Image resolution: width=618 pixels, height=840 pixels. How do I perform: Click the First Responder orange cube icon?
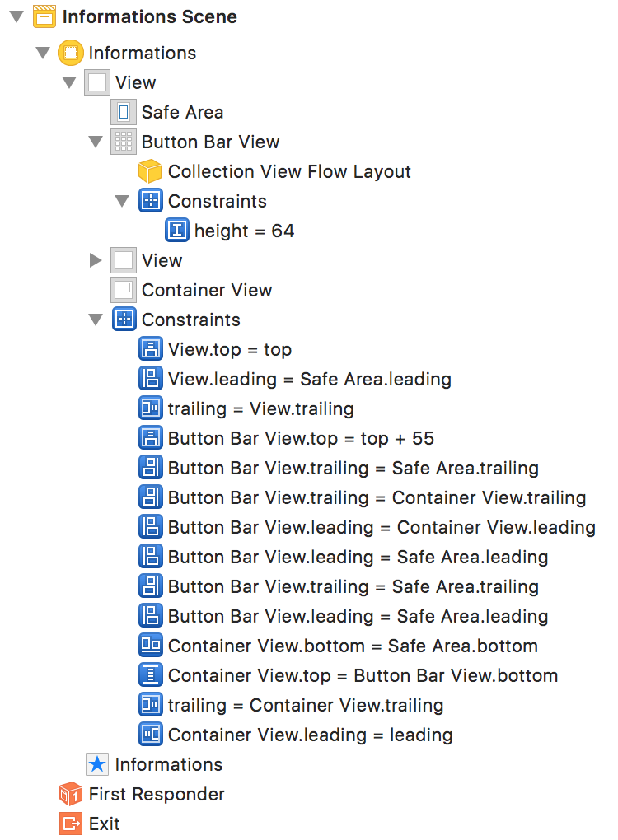coord(71,794)
